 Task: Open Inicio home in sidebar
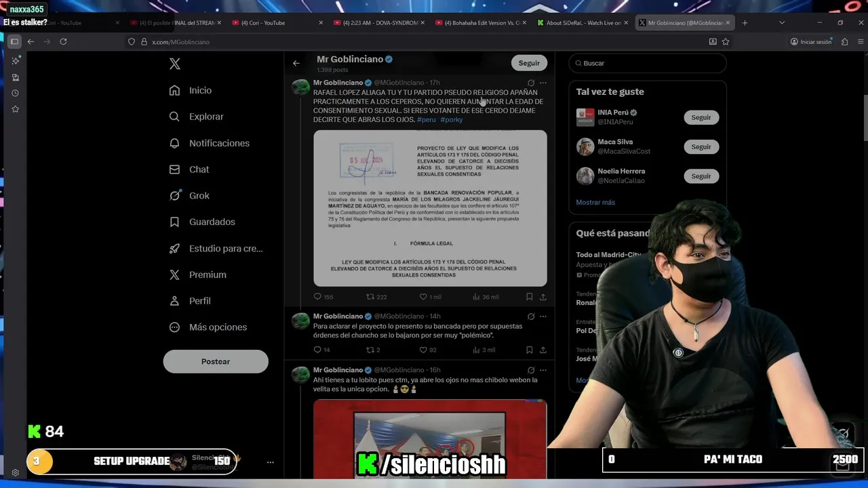pyautogui.click(x=191, y=90)
